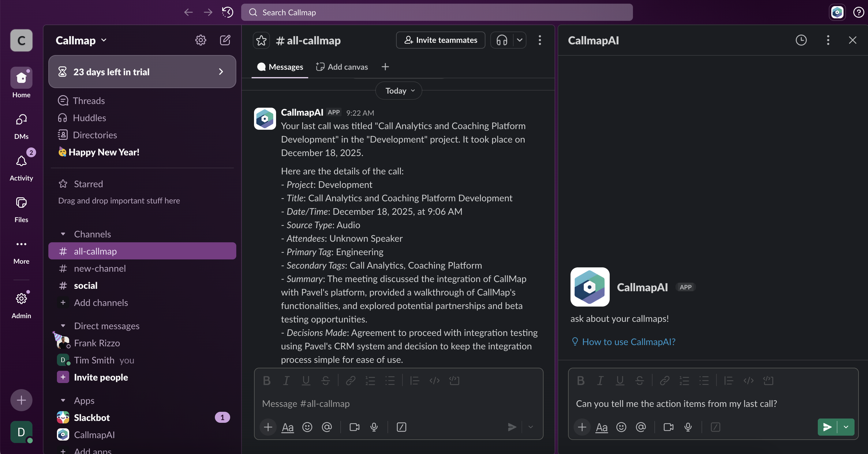Close the CallmapAI panel
Screen dimensions: 868x454
pos(852,40)
